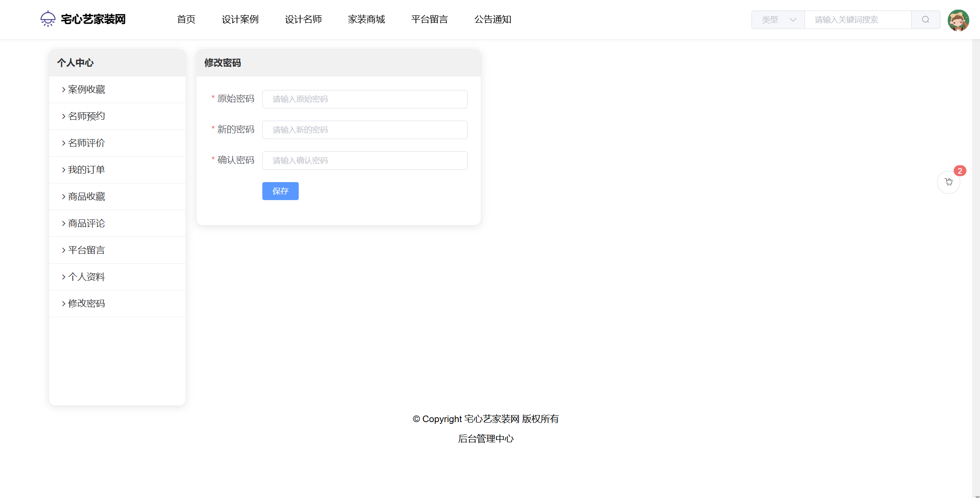Click 后台管理中心 footer link
Image resolution: width=980 pixels, height=498 pixels.
point(486,439)
